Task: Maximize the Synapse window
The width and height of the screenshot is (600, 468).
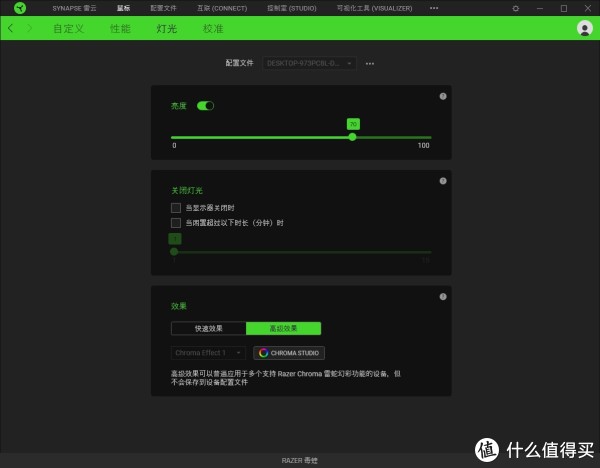Action: (564, 8)
